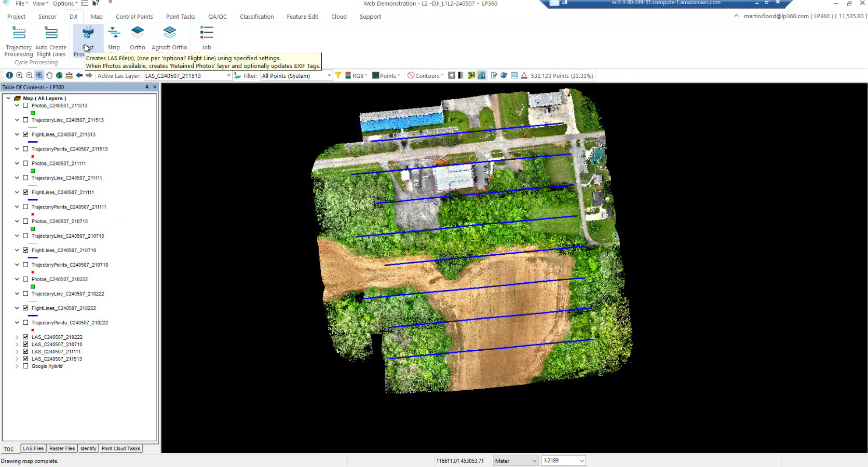Open the Point Cloud Tasks tab

click(121, 448)
